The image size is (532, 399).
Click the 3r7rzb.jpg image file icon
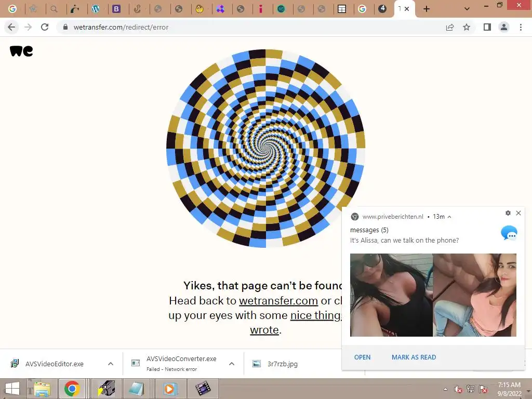coord(257,364)
